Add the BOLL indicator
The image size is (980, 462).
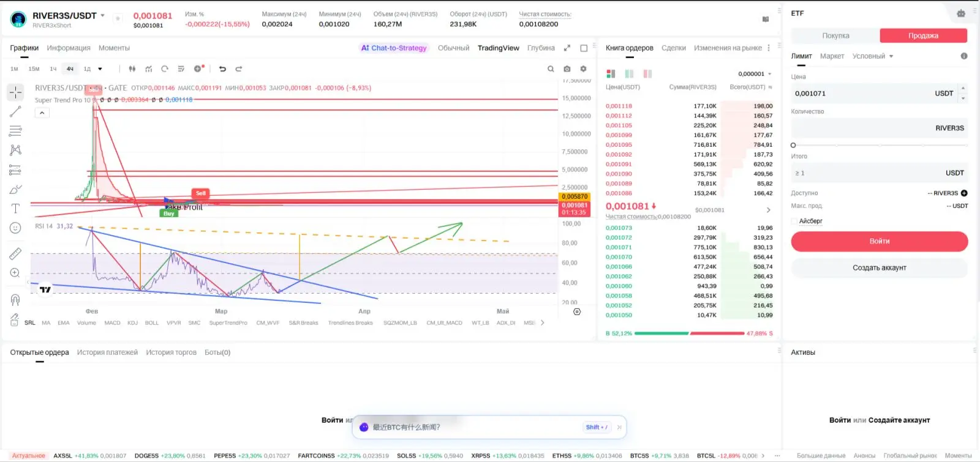[152, 323]
